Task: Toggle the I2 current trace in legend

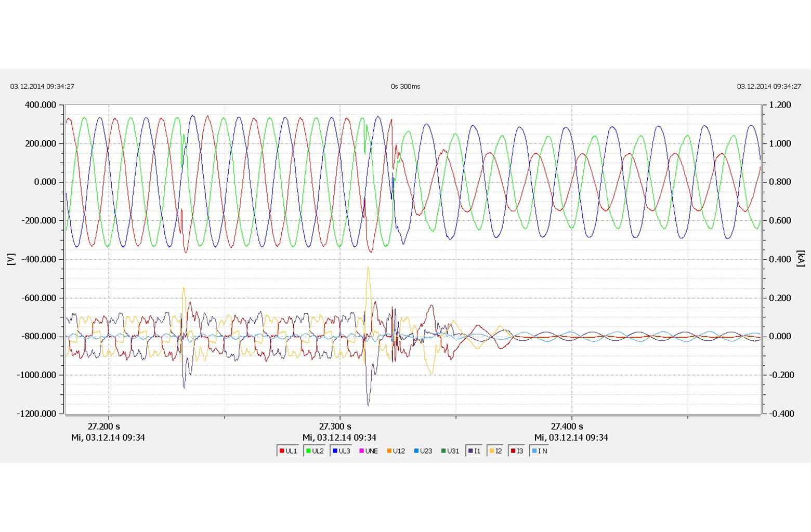Action: click(x=496, y=451)
